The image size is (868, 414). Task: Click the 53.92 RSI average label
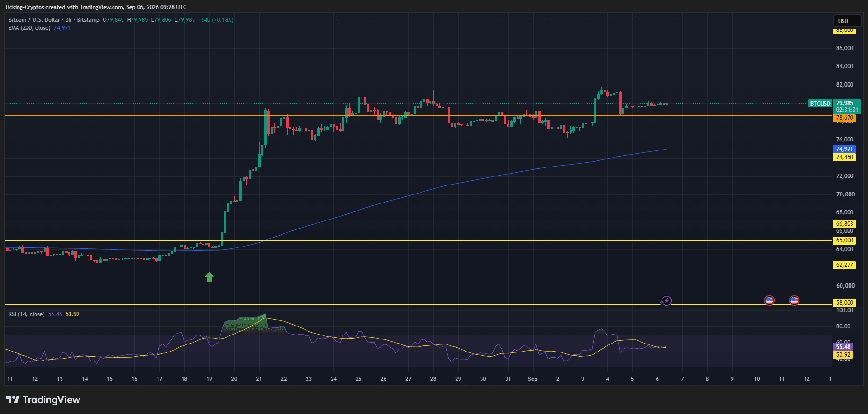(843, 355)
